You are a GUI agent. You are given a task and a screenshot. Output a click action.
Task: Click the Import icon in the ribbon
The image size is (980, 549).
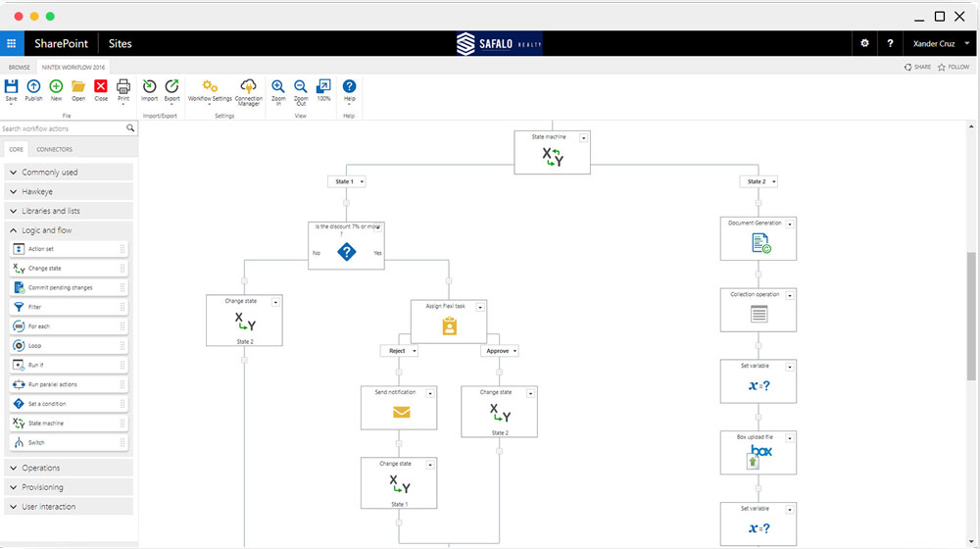149,87
